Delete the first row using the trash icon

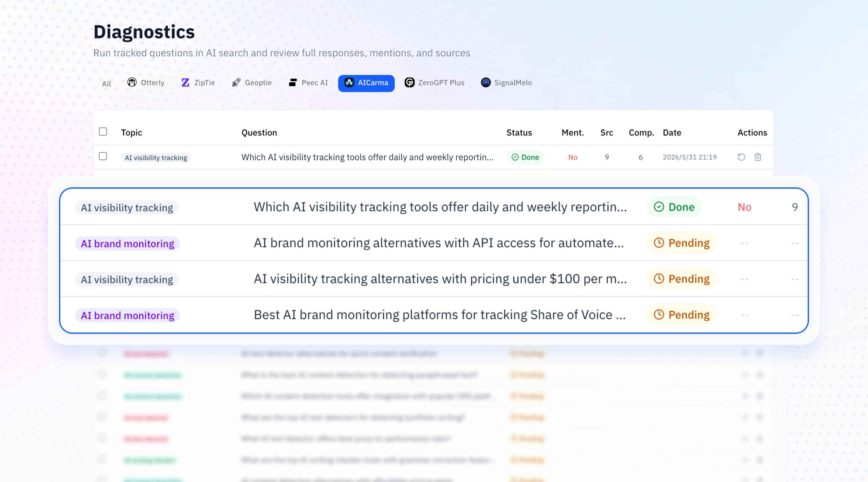758,157
